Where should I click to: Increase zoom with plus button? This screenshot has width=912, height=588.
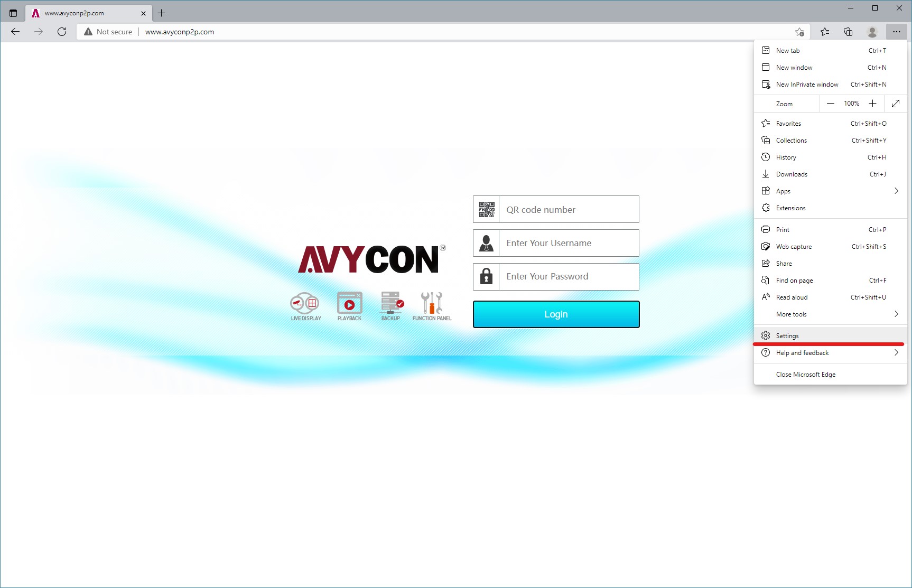tap(873, 104)
